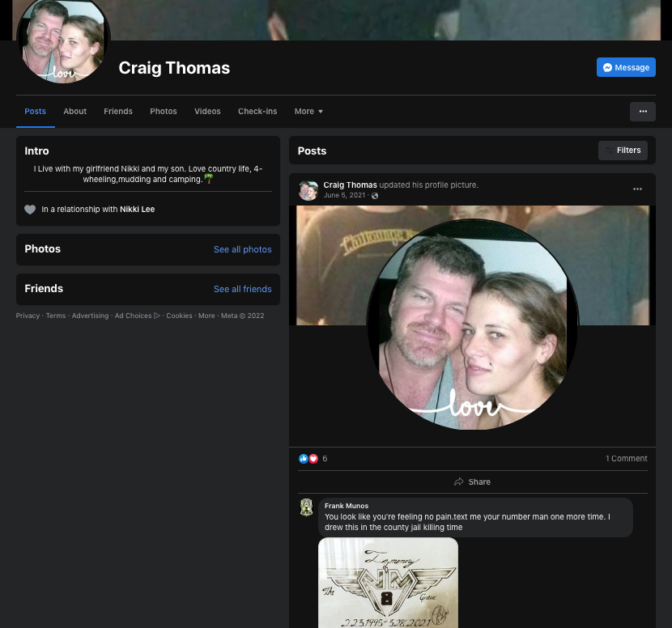
Task: Click the like and love reactions icons
Action: pyautogui.click(x=308, y=459)
